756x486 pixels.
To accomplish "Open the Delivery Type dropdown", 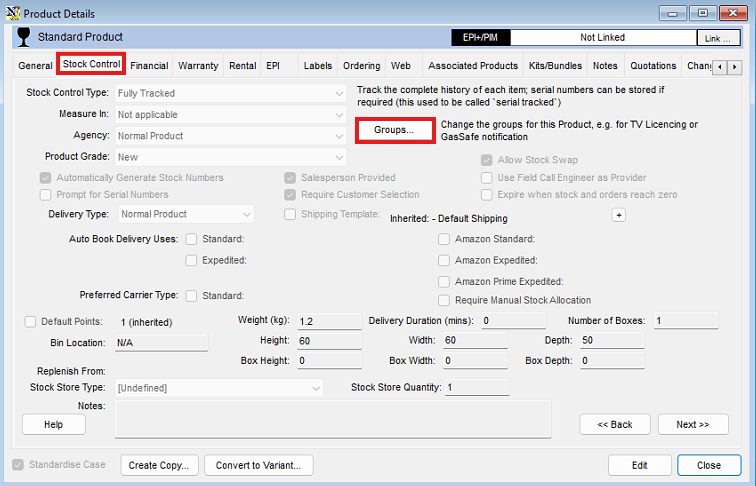I will (246, 214).
